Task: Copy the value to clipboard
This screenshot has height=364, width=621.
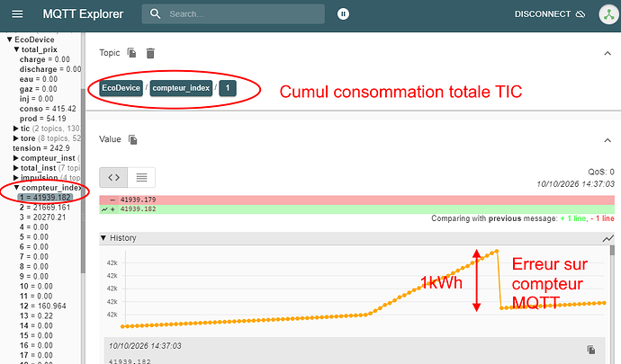Action: (x=133, y=139)
